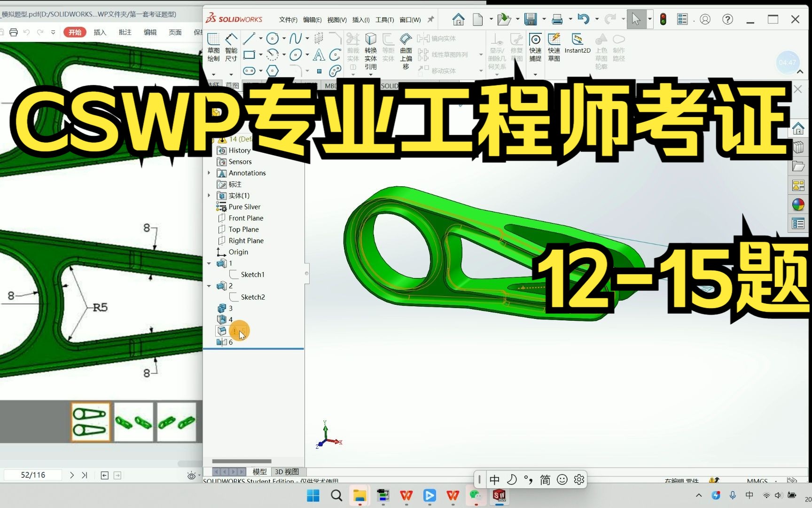Click Rapid Sketch (快速草图) icon
The image size is (812, 508).
click(554, 39)
